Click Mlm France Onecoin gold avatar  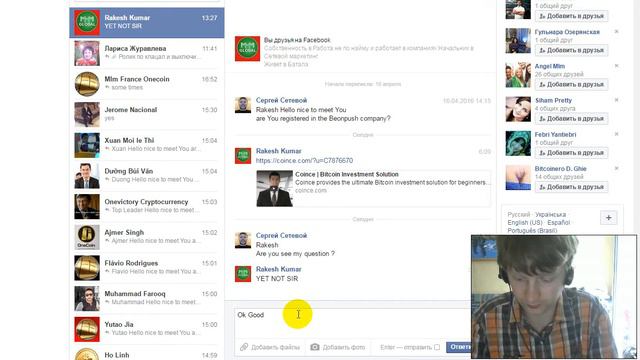pyautogui.click(x=87, y=84)
